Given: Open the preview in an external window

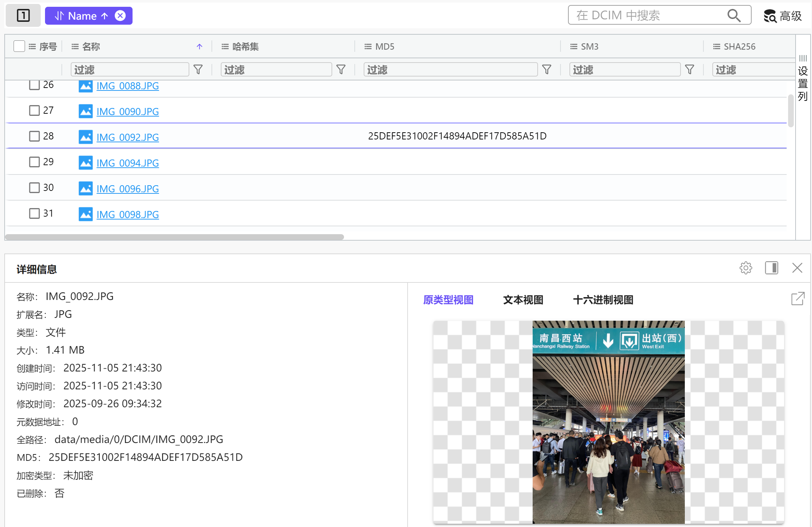Looking at the screenshot, I should [x=798, y=299].
